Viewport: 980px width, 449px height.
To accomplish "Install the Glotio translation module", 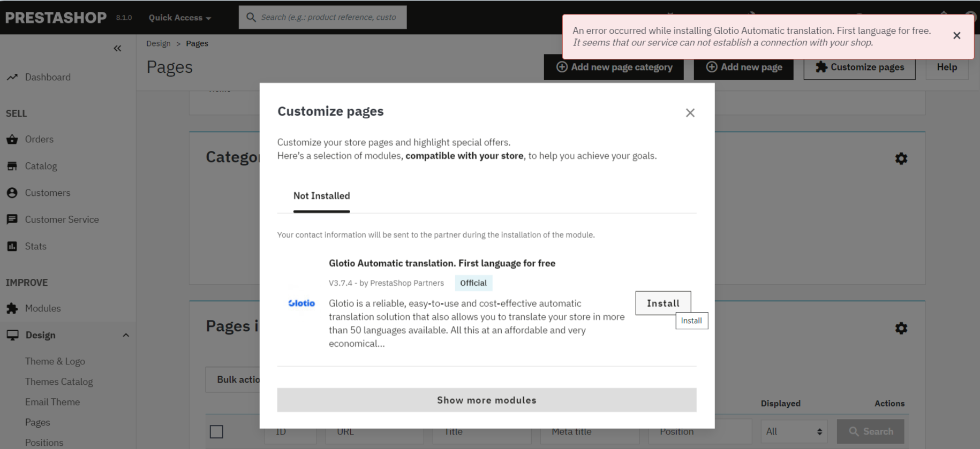I will click(x=663, y=303).
